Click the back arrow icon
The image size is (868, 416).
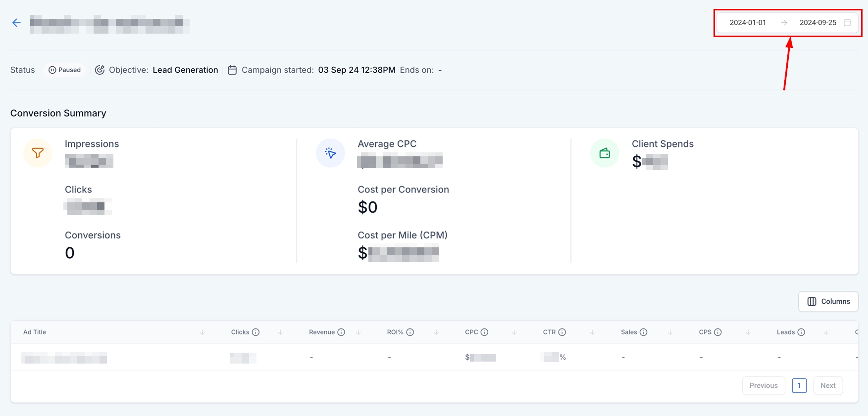(16, 23)
